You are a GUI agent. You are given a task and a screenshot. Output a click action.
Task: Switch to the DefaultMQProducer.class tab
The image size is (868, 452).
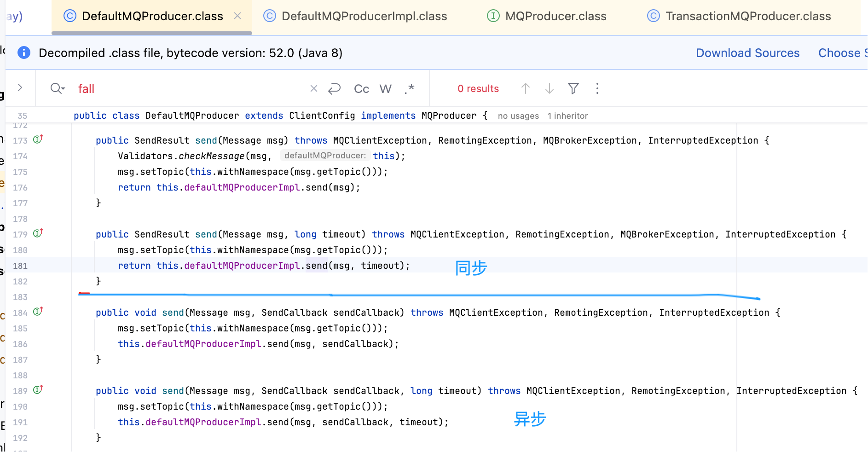[152, 17]
